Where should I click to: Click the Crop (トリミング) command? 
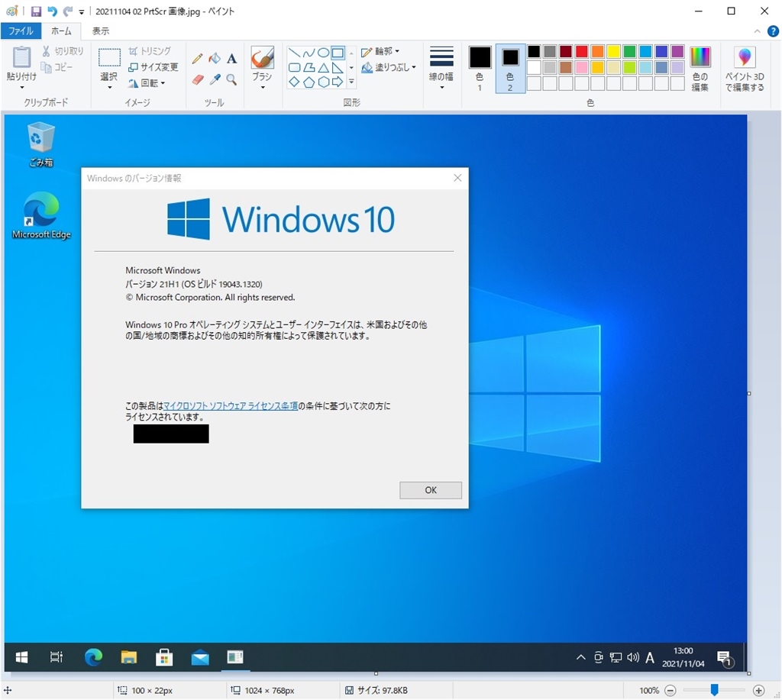click(150, 51)
